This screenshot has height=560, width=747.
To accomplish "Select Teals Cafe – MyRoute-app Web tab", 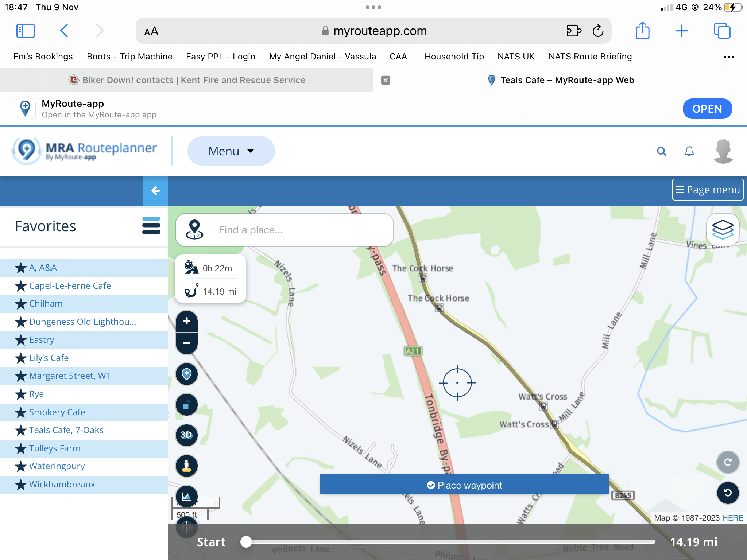I will pos(560,80).
